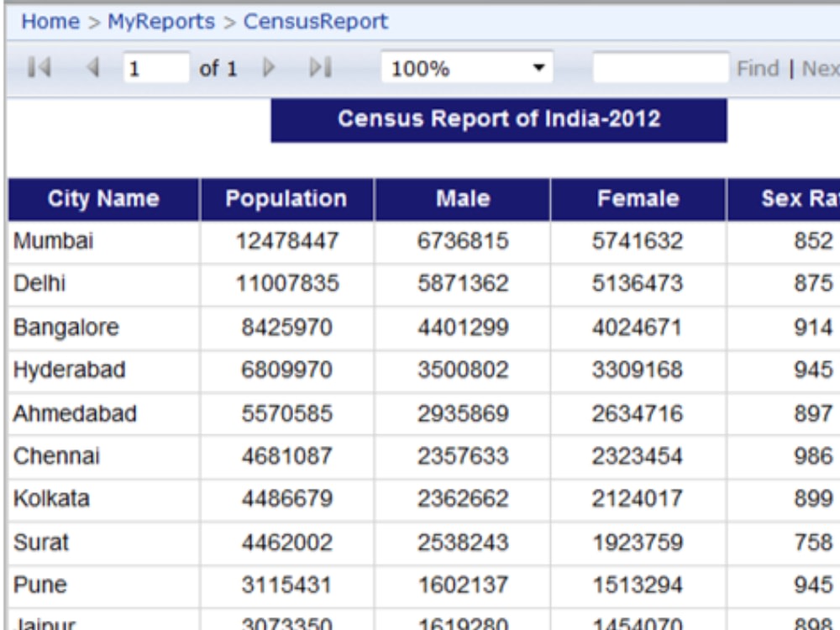Click female value 4024671
Image resolution: width=840 pixels, height=630 pixels.
click(638, 328)
